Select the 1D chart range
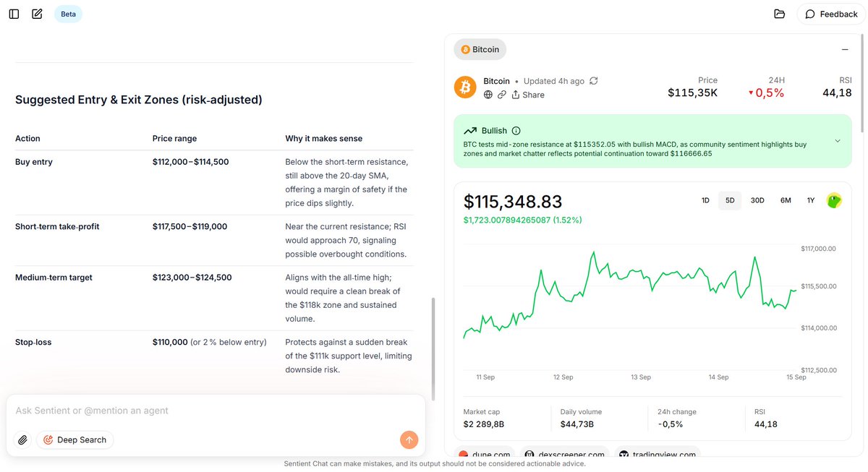Screen dimensions: 868x472 click(x=705, y=200)
